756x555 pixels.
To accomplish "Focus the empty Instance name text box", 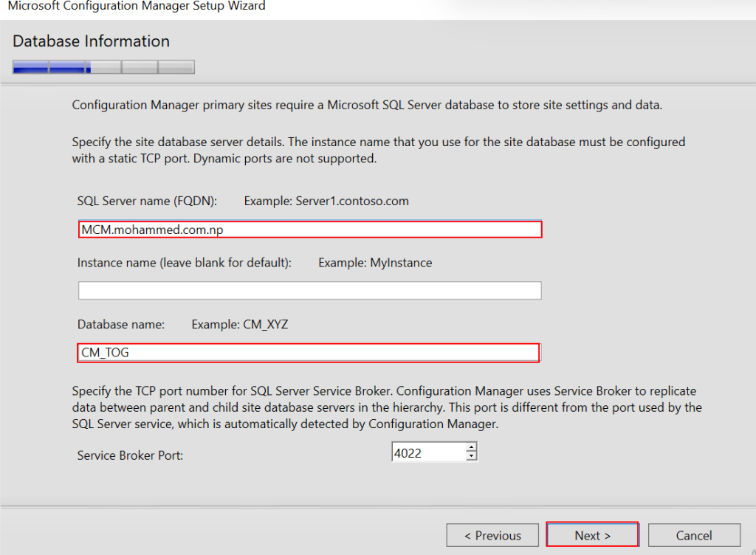I will pos(310,291).
